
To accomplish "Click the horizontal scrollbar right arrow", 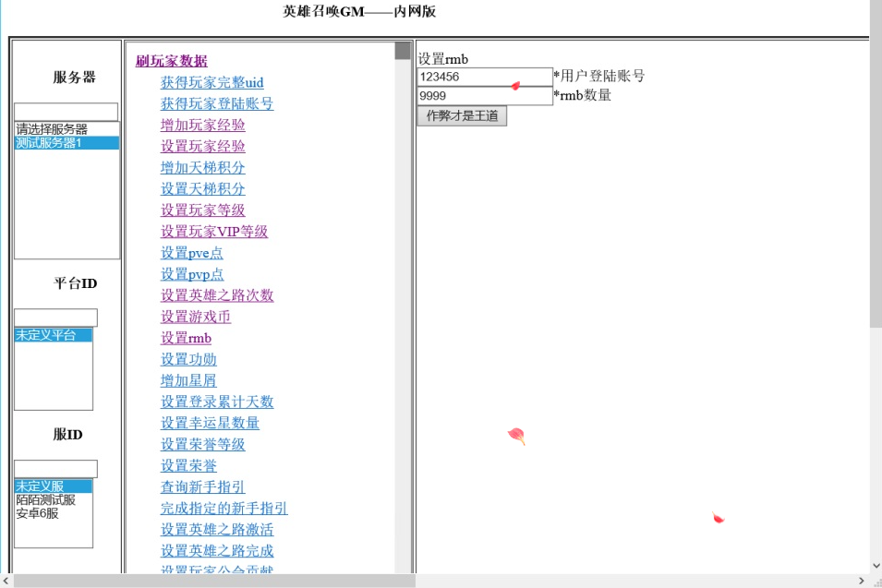I will tap(862, 581).
